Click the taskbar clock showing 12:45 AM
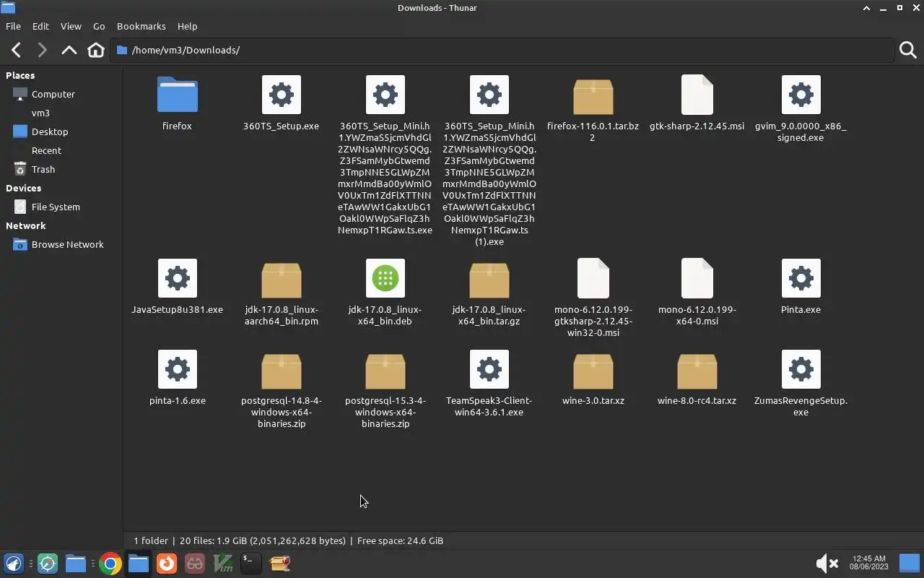The image size is (924, 578). (868, 563)
